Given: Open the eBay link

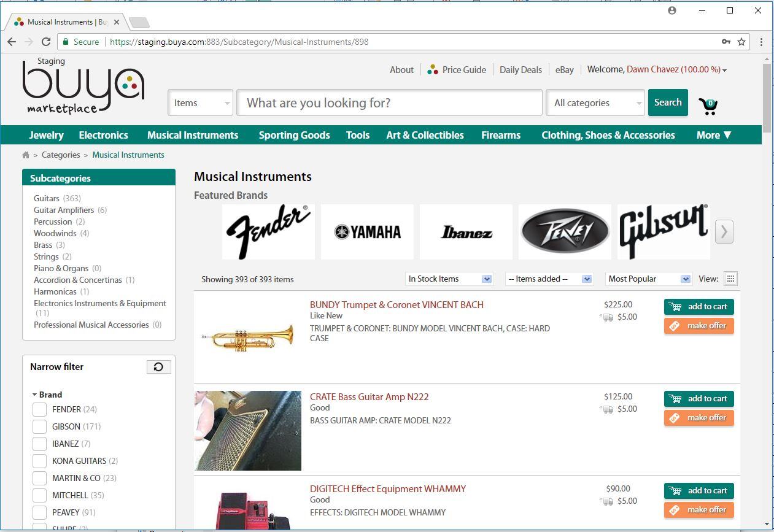Looking at the screenshot, I should click(x=565, y=69).
